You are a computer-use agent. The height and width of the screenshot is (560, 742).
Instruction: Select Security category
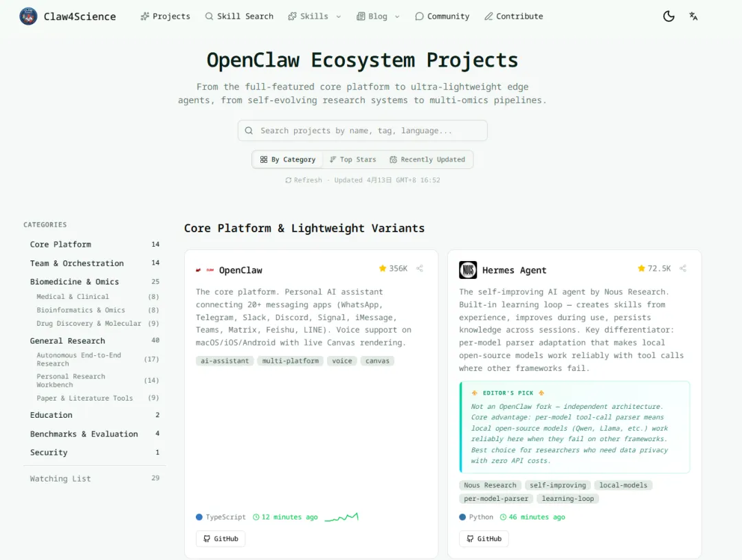(95, 453)
